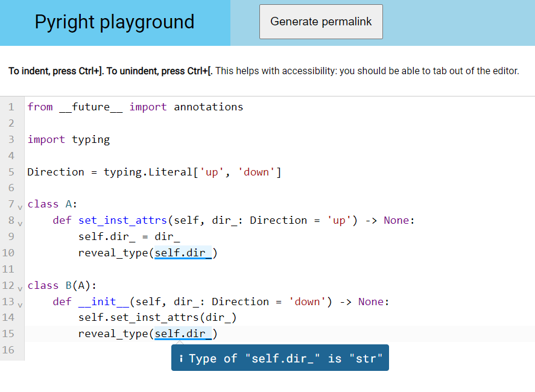Place cursor in the import typing statement

[68, 139]
